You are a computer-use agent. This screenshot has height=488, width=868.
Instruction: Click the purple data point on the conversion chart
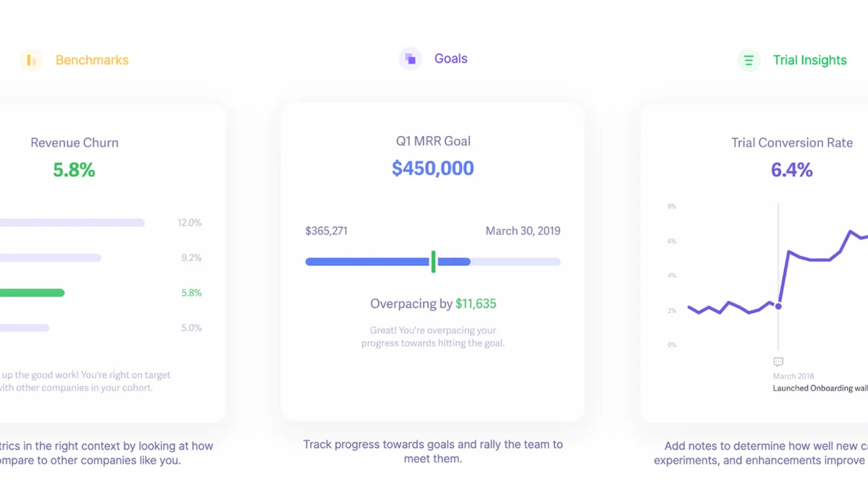click(x=778, y=307)
